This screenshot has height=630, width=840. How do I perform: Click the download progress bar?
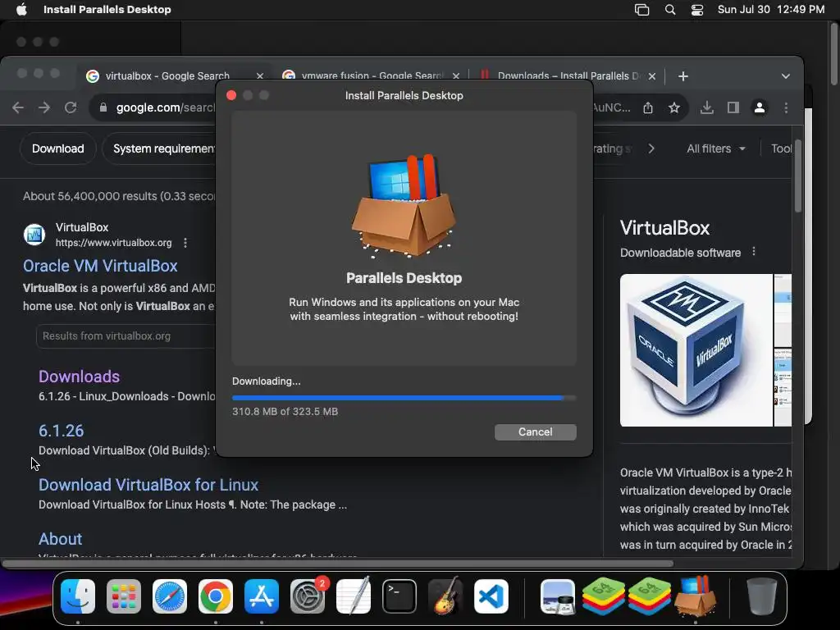[404, 398]
